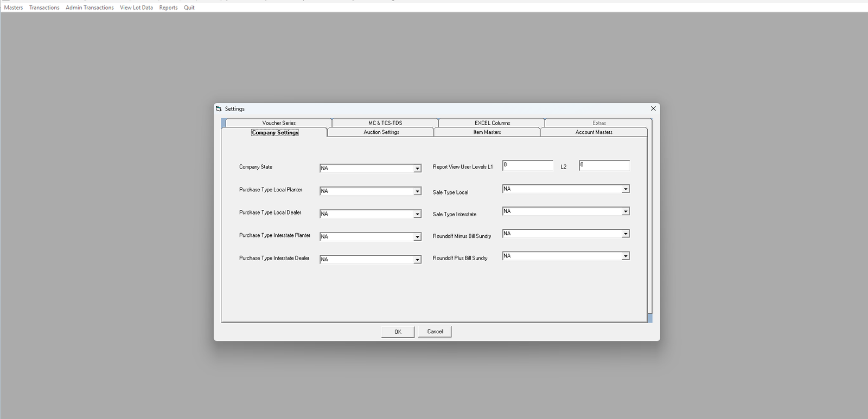
Task: Expand Roundoff Minus Bill Sundry dropdown
Action: 626,234
